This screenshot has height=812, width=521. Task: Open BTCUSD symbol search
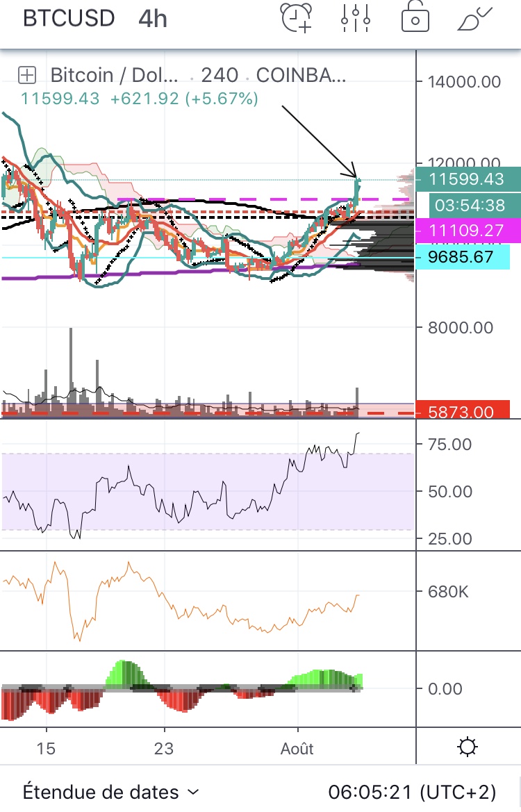69,19
